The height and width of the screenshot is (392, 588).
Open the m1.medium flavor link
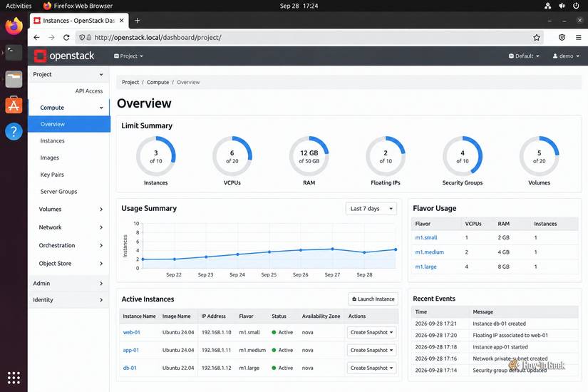point(429,252)
